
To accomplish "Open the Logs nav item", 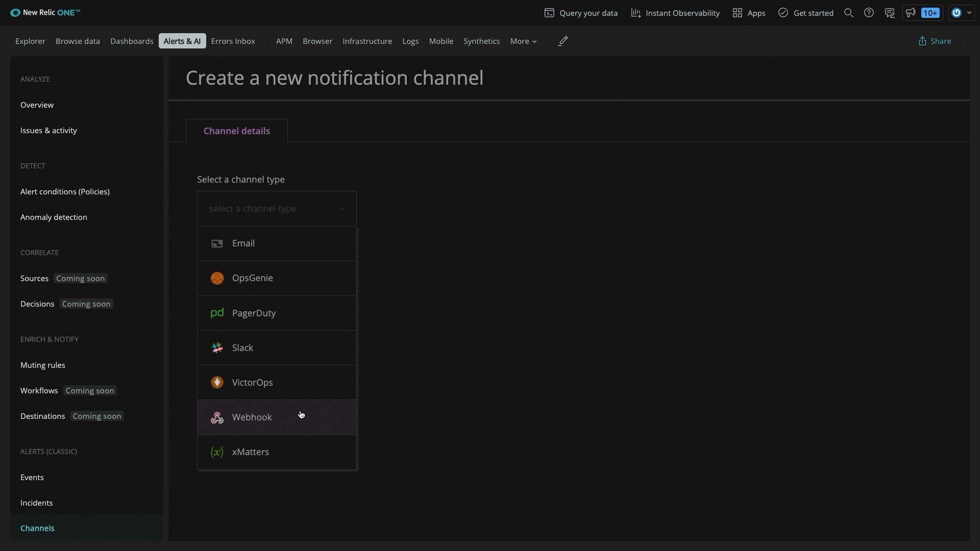I will pos(410,41).
